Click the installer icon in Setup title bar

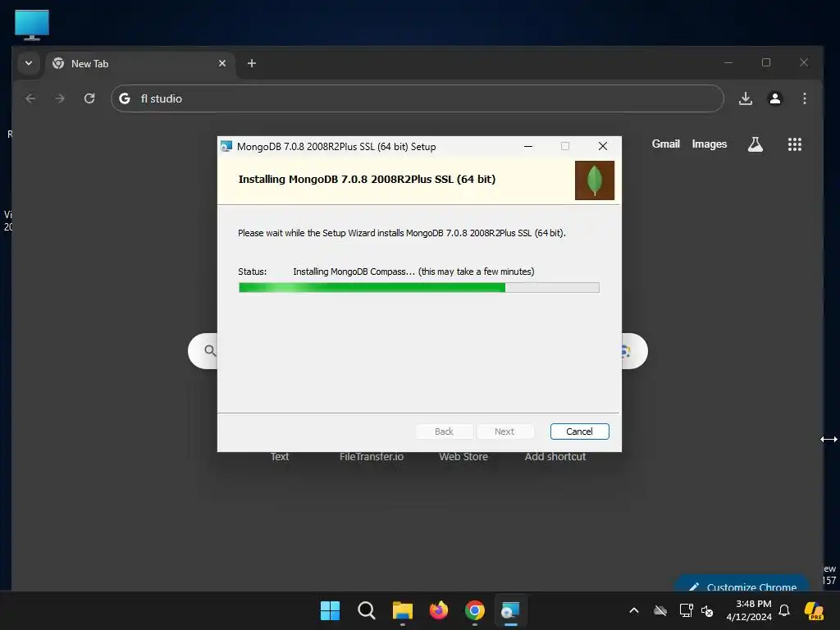pyautogui.click(x=226, y=146)
